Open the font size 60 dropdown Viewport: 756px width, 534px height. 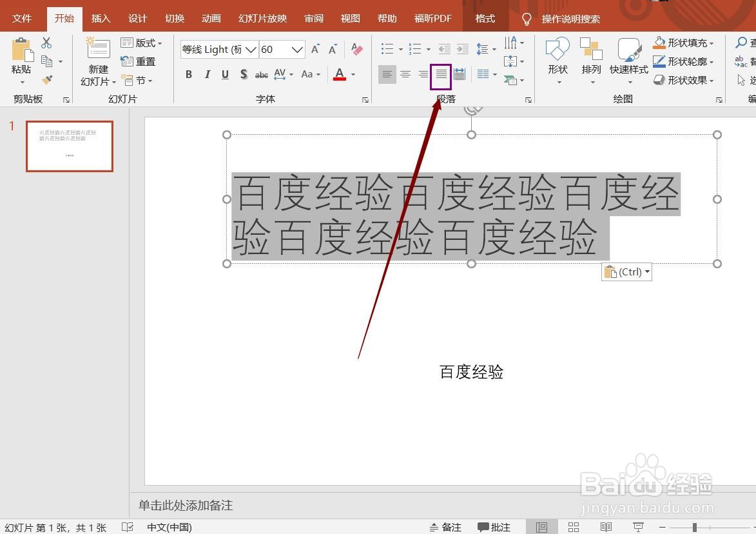(x=297, y=49)
